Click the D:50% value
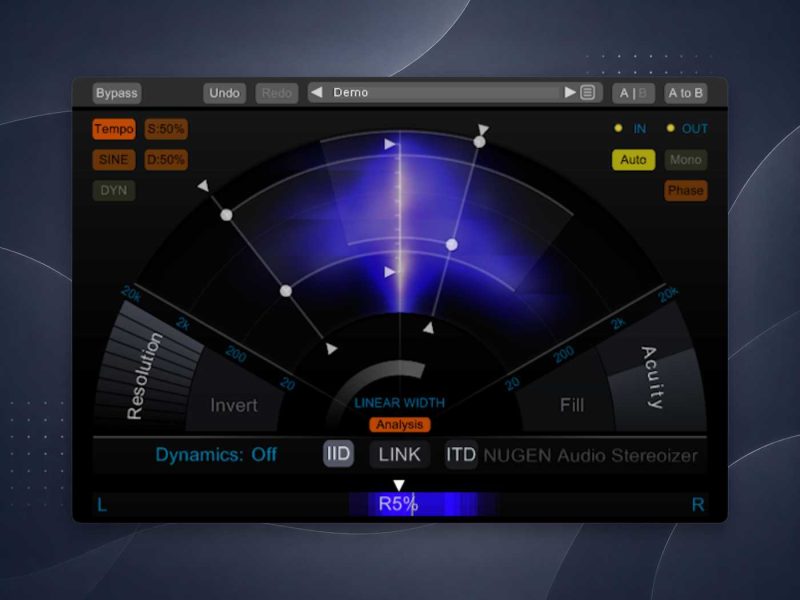The width and height of the screenshot is (800, 600). coord(166,160)
